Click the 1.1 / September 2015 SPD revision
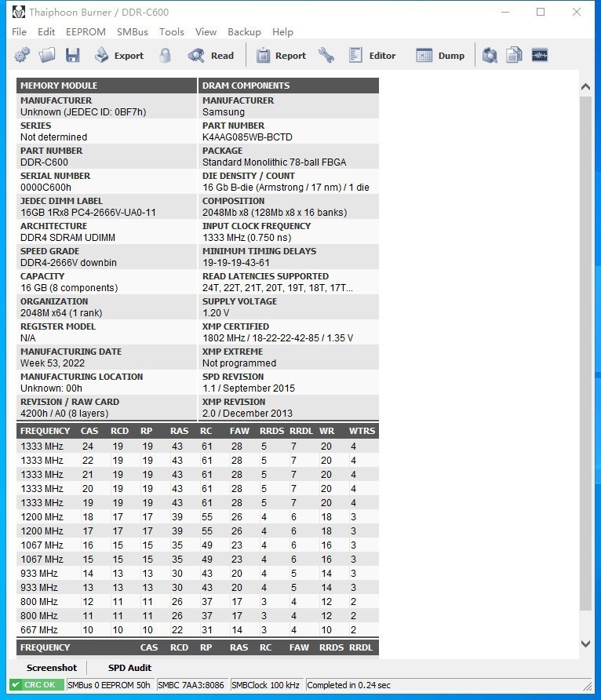Screen dimensions: 601x700 249,388
